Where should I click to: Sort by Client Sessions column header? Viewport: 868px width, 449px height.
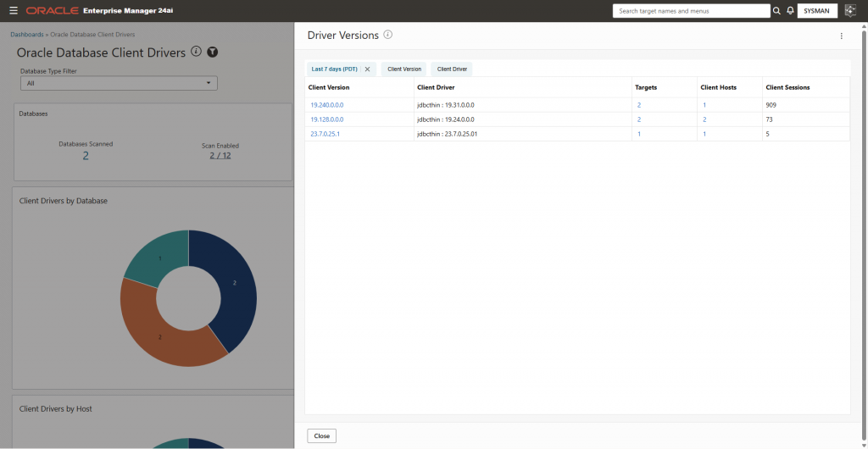787,87
